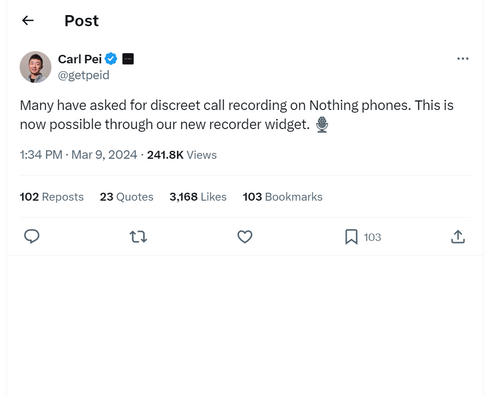Image resolution: width=500 pixels, height=396 pixels.
Task: Share the post with the upload icon
Action: coord(458,237)
